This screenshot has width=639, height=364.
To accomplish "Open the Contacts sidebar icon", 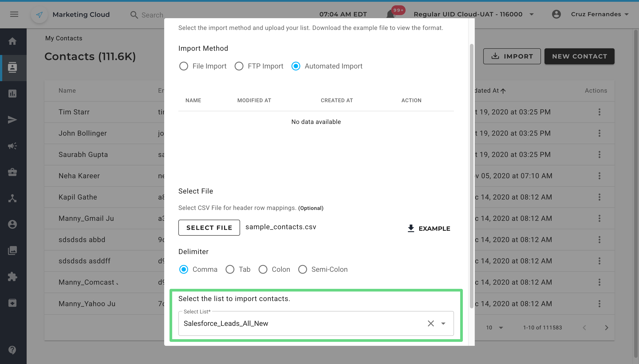I will [x=12, y=68].
